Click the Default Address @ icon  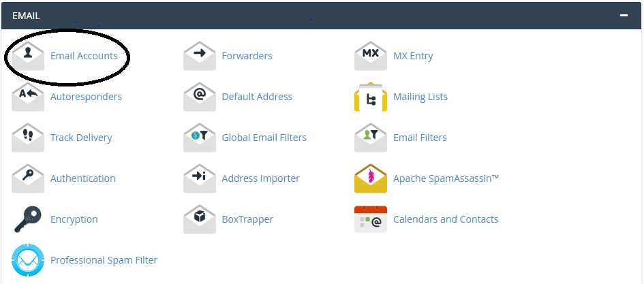point(200,97)
